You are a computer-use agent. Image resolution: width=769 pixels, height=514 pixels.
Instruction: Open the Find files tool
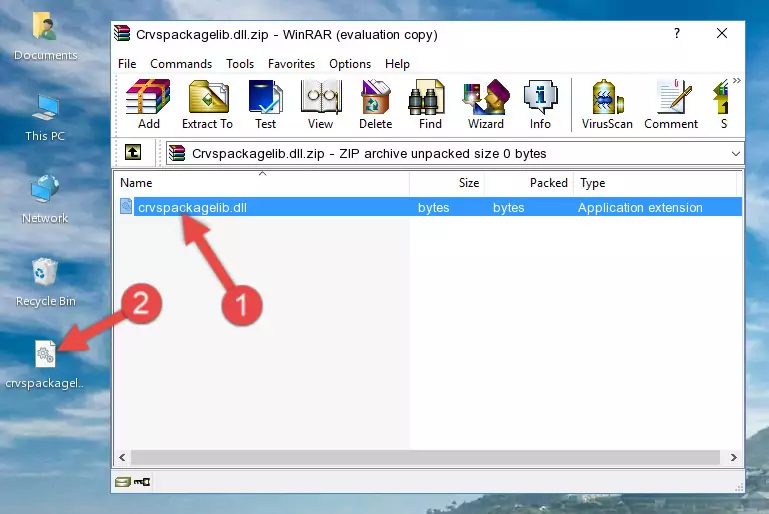430,104
